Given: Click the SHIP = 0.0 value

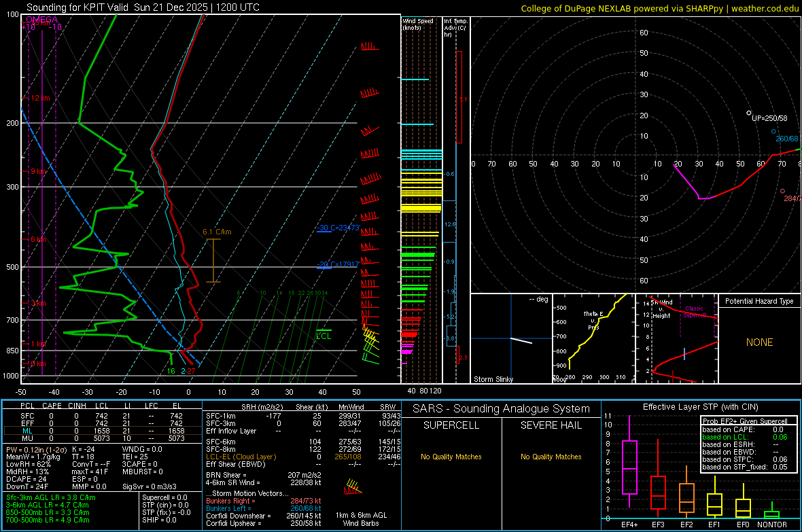Looking at the screenshot, I should click(x=159, y=520).
